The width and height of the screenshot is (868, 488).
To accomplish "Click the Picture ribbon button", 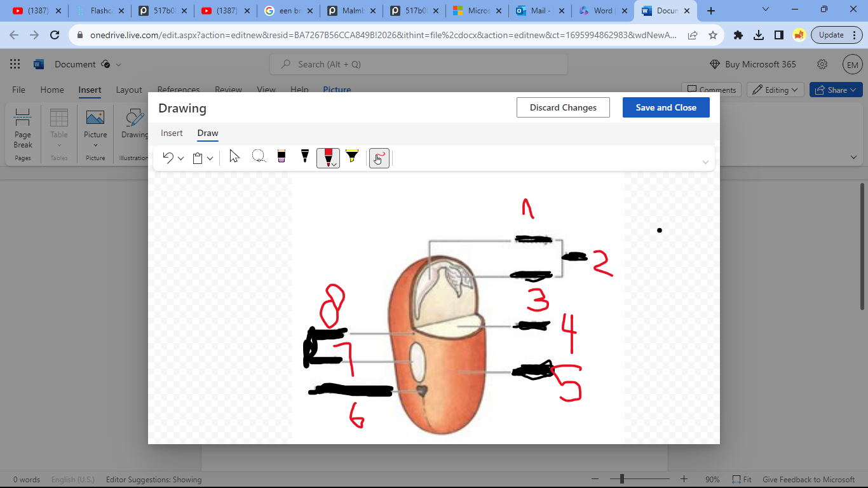I will click(95, 129).
